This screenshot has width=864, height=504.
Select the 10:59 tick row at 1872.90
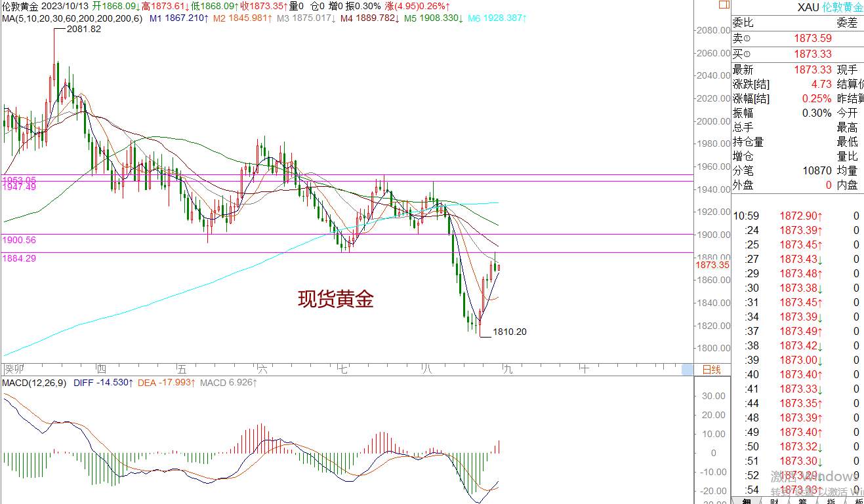coord(798,216)
